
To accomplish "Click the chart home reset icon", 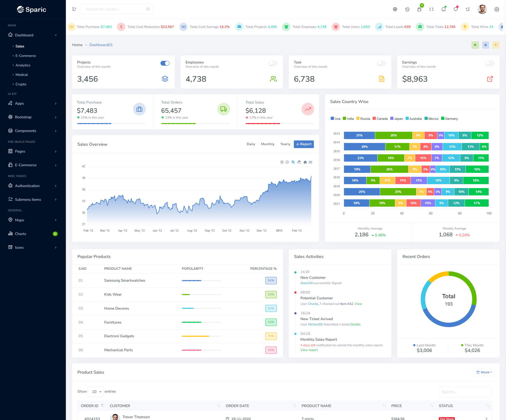I will pyautogui.click(x=305, y=162).
